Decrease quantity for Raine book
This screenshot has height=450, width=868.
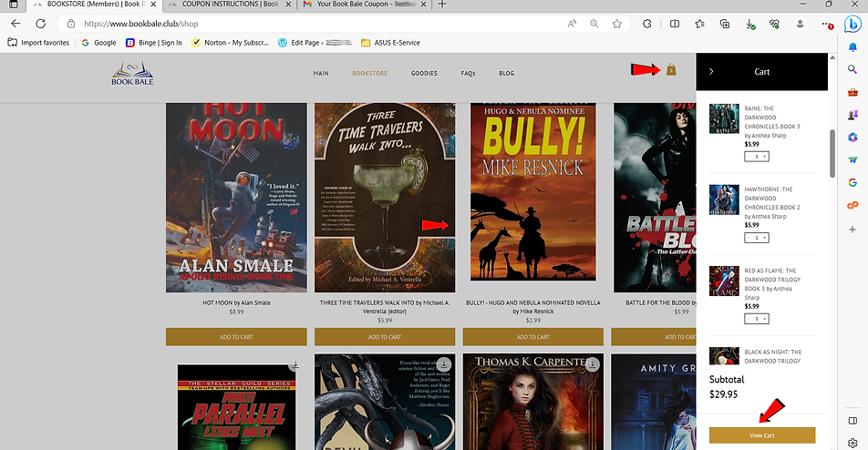point(749,157)
